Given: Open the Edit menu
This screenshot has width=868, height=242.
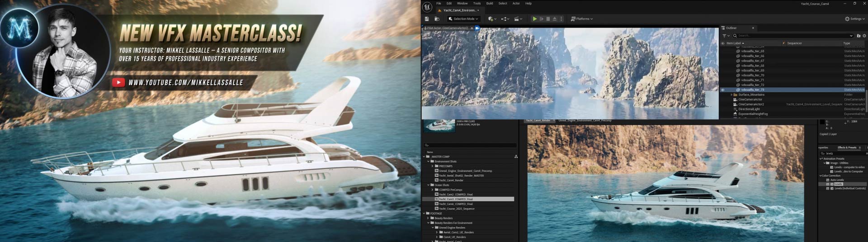Looking at the screenshot, I should pyautogui.click(x=449, y=4).
